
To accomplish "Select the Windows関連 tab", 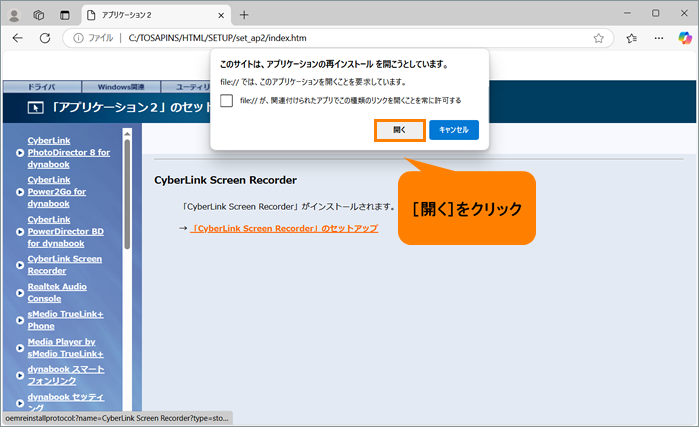I will [121, 86].
